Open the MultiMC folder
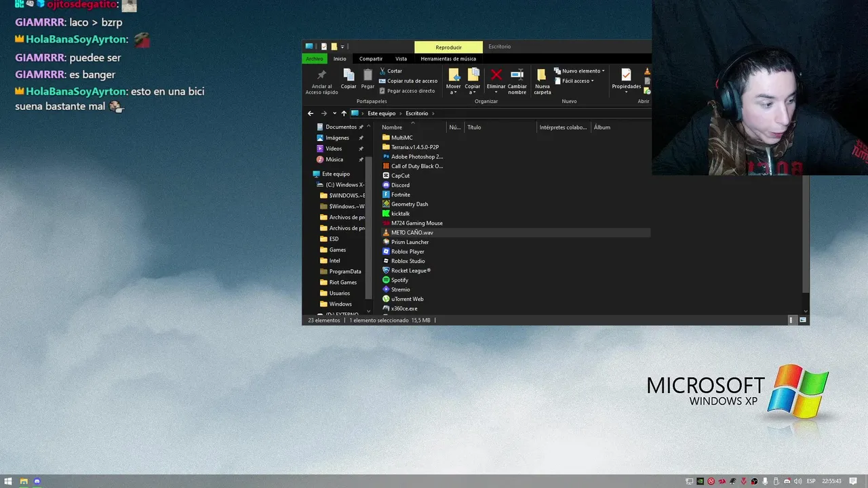 click(397, 138)
